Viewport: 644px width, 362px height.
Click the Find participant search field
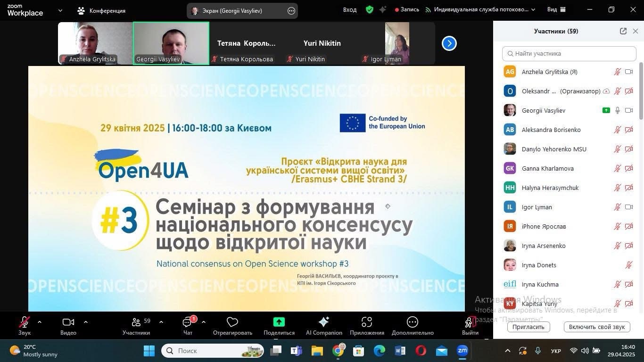pyautogui.click(x=569, y=54)
